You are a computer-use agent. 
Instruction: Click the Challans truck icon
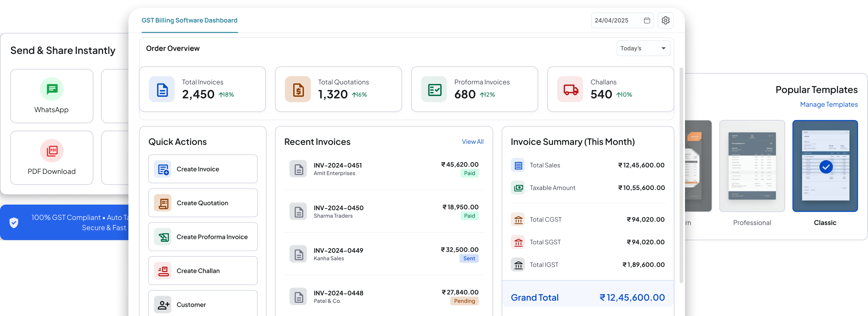(x=570, y=89)
